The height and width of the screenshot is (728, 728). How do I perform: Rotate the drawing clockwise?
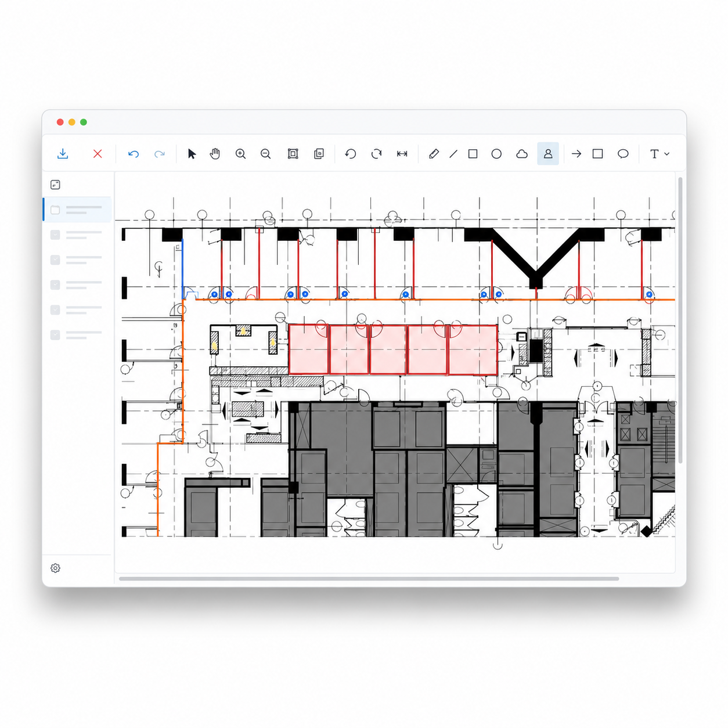(x=376, y=154)
